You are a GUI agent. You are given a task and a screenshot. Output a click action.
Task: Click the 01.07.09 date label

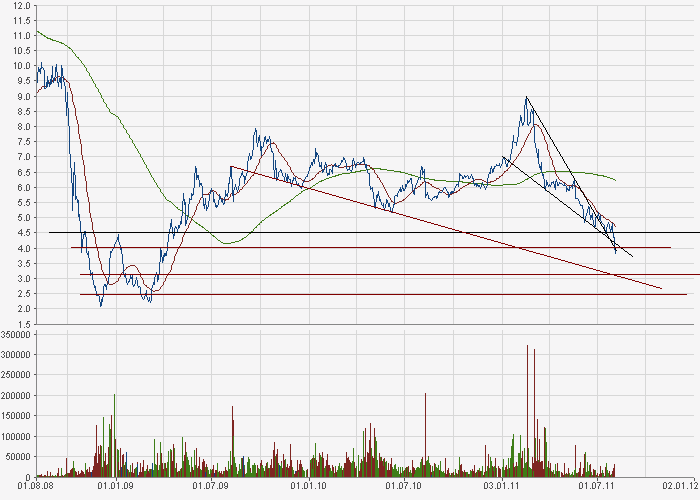210,485
